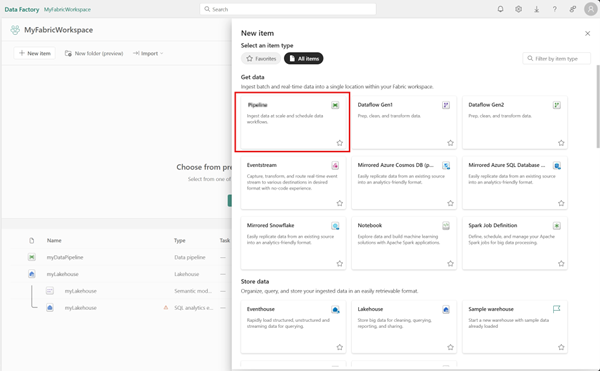Open the notifications bell icon
This screenshot has width=600, height=371.
tap(500, 9)
